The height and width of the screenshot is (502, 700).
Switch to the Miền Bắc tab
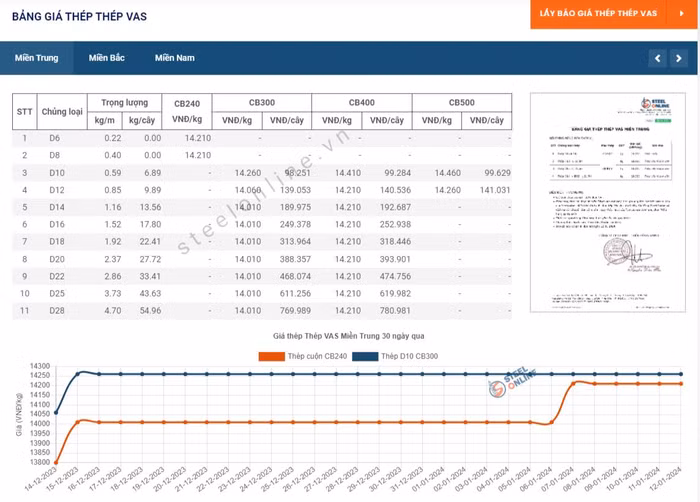[x=106, y=58]
